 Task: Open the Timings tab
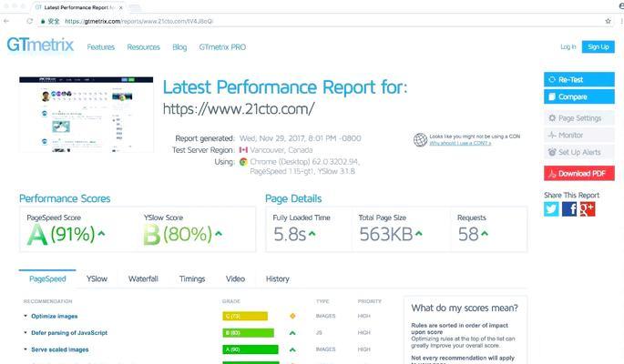click(192, 279)
